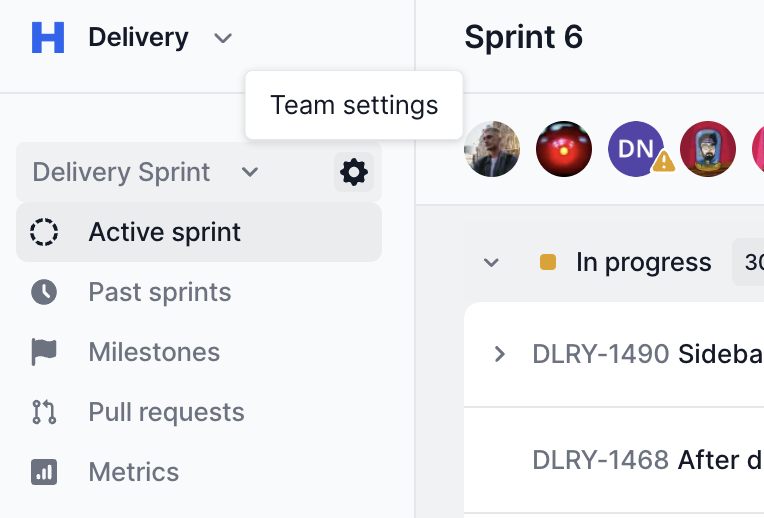Screen dimensions: 764x518
Task: Click the blue H app logo
Action: [x=48, y=38]
